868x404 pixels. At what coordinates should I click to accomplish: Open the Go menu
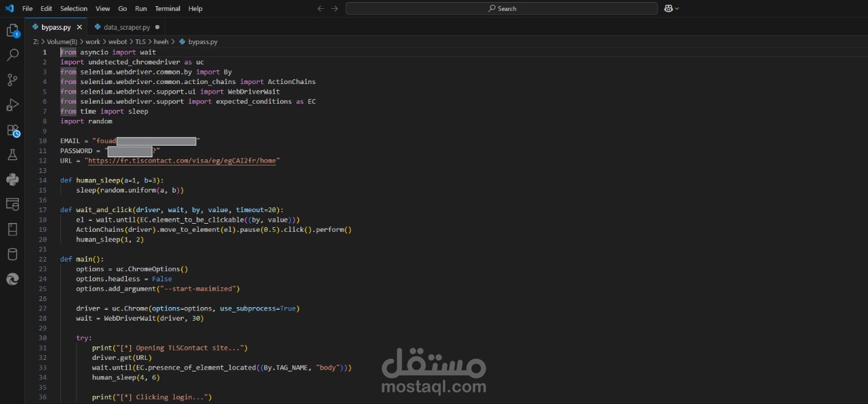point(123,8)
